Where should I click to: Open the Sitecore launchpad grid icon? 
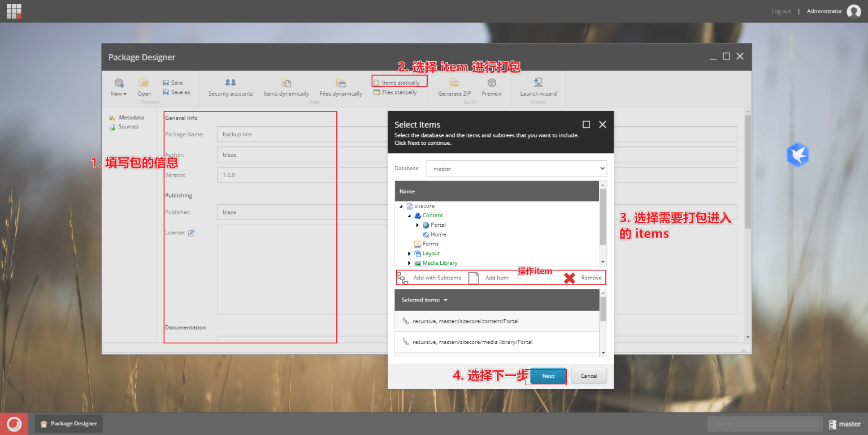[14, 11]
